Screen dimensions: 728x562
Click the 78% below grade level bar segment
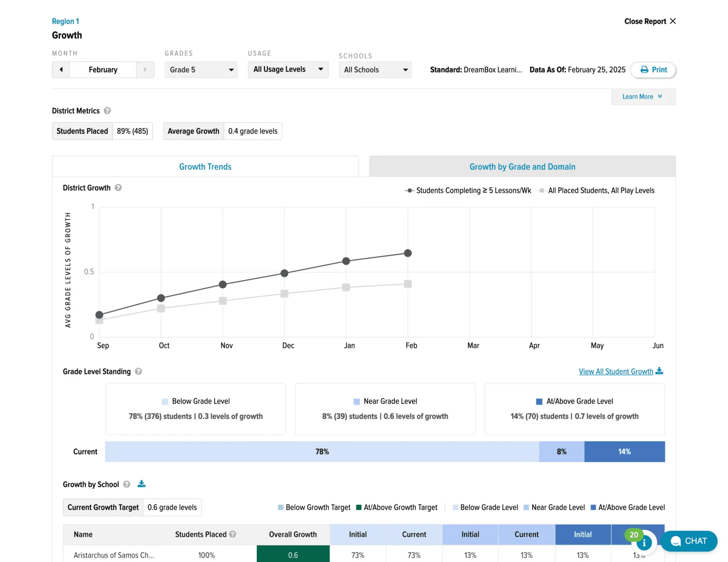322,452
